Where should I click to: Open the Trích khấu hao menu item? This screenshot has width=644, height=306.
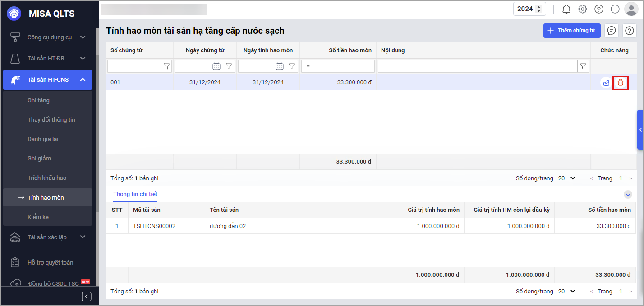pos(47,178)
